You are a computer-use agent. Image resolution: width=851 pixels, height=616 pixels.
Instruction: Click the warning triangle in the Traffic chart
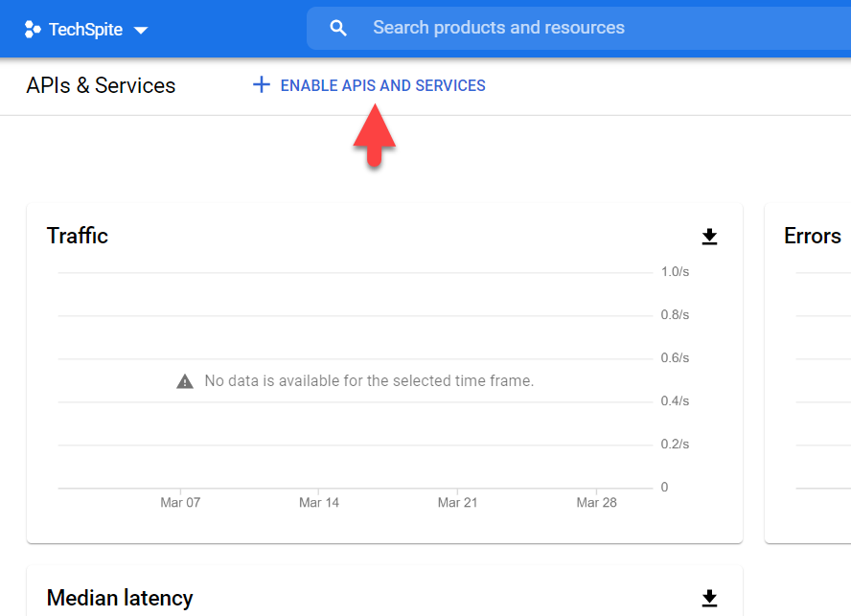tap(185, 381)
